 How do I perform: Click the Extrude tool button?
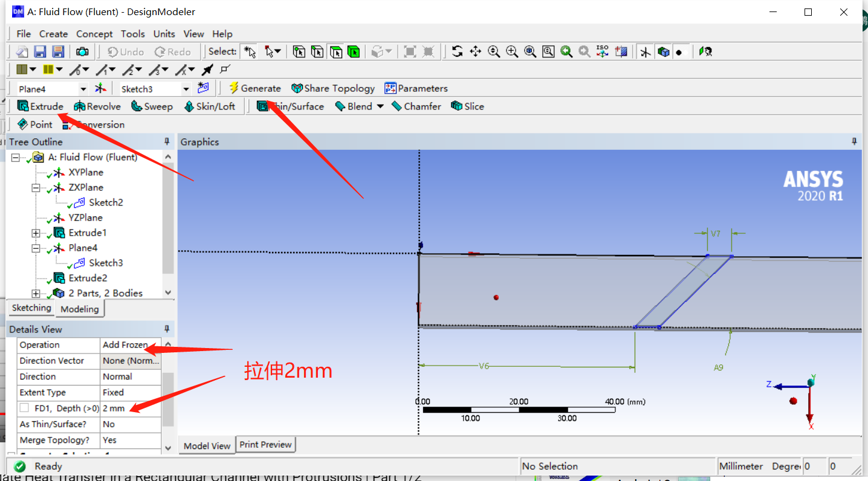[40, 106]
